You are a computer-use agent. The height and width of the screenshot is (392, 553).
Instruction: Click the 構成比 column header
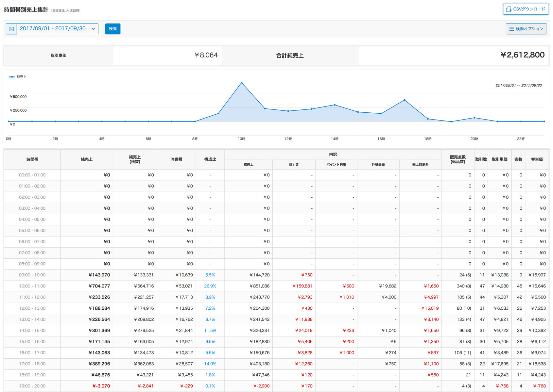click(x=210, y=159)
